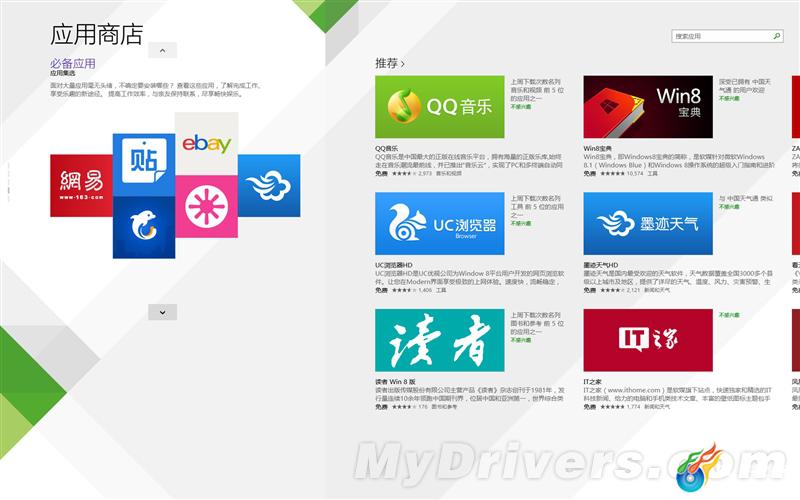Focus the 搜索应用 search box
The width and height of the screenshot is (800, 500).
pyautogui.click(x=727, y=36)
